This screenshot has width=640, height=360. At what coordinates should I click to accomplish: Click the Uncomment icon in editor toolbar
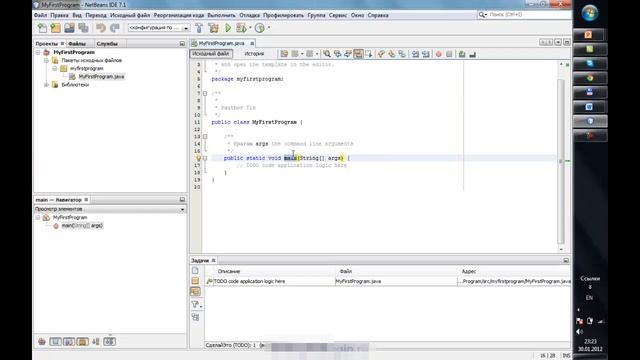point(473,54)
